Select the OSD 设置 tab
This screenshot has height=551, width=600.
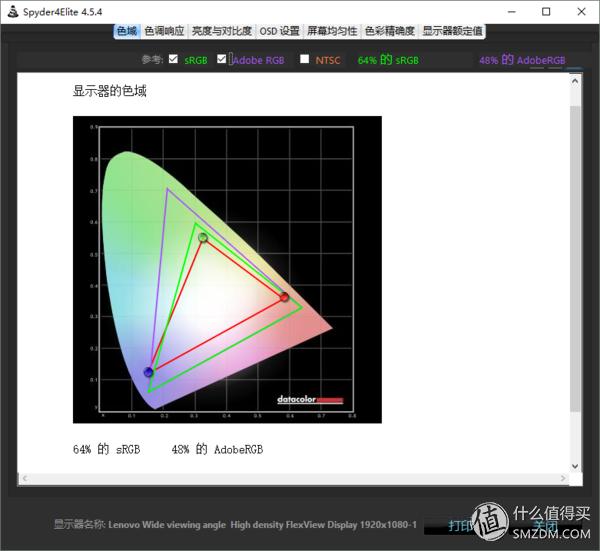pos(279,31)
